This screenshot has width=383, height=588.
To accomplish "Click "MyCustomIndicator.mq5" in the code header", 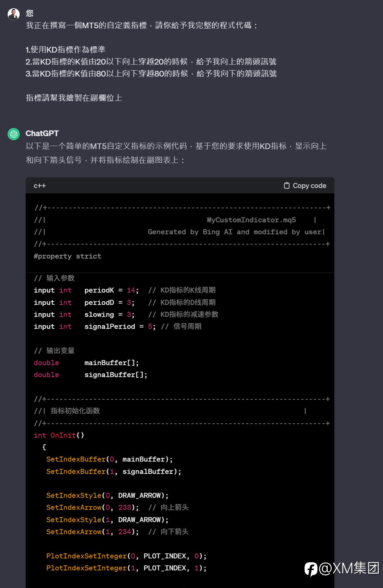I will point(251,220).
